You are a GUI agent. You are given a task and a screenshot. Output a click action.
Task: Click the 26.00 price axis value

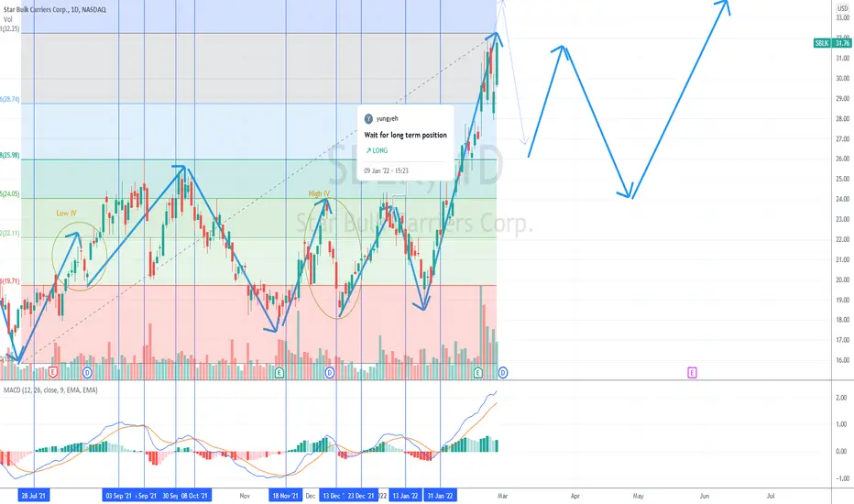(843, 159)
